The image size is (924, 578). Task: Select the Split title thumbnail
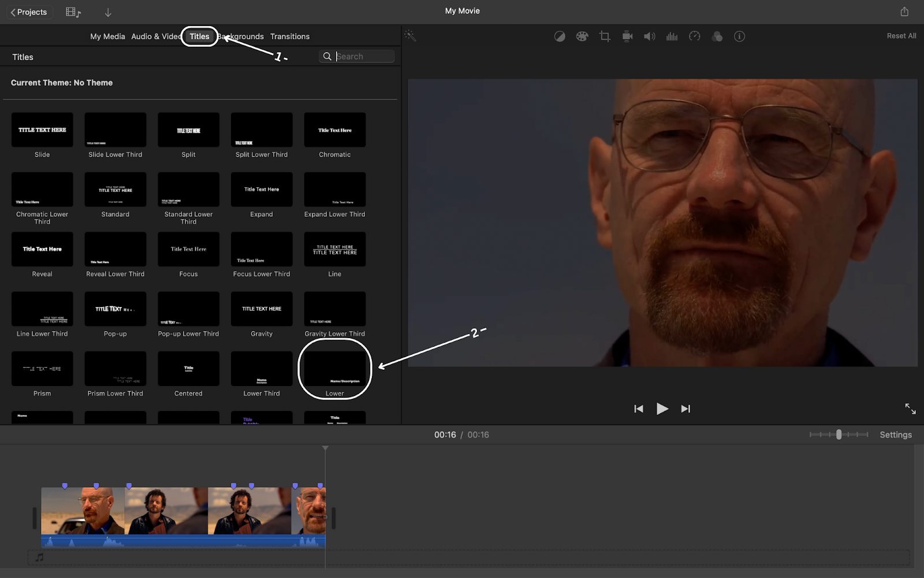pos(188,130)
